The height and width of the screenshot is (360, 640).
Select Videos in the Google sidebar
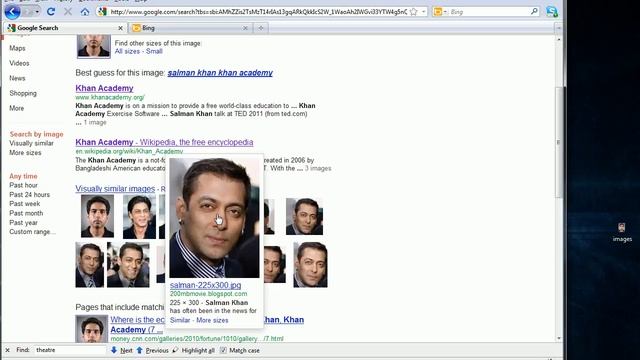coord(19,63)
